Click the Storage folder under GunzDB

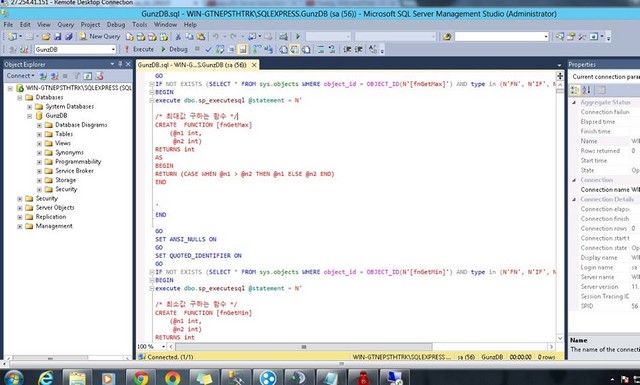pos(65,180)
